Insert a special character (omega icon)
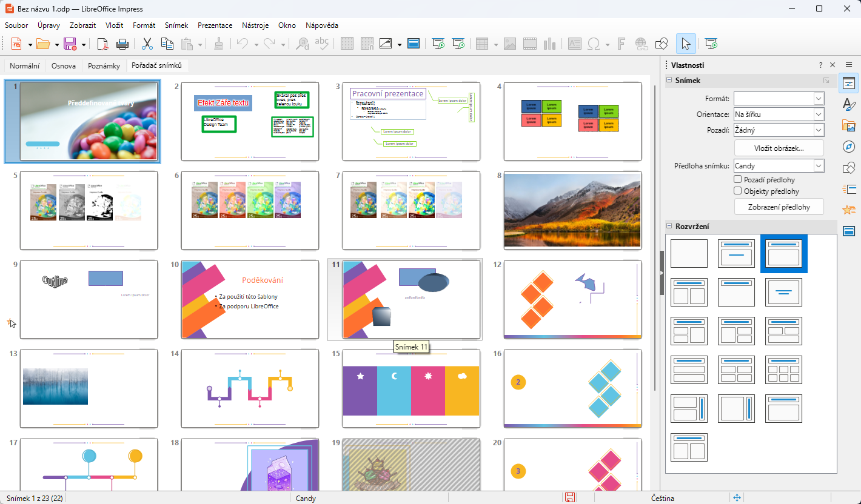This screenshot has width=861, height=504. (594, 44)
